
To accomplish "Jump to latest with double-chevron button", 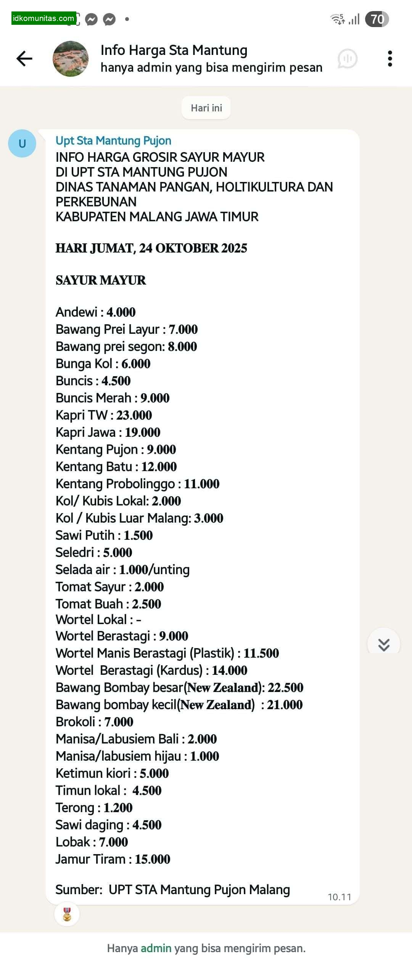I will [383, 644].
